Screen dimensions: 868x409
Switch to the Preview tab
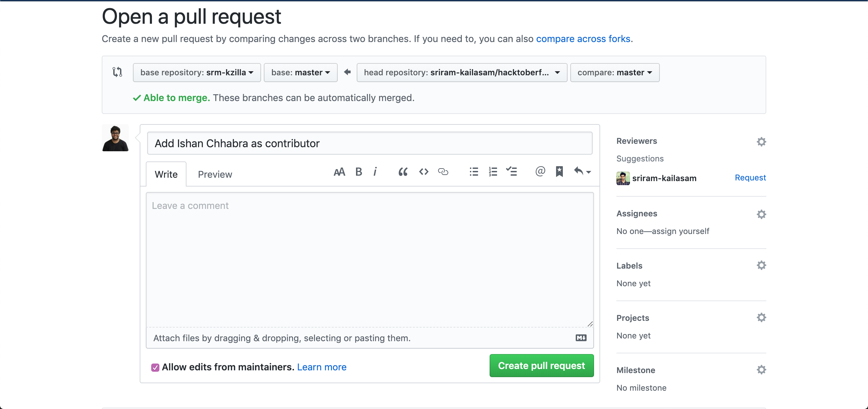(215, 174)
